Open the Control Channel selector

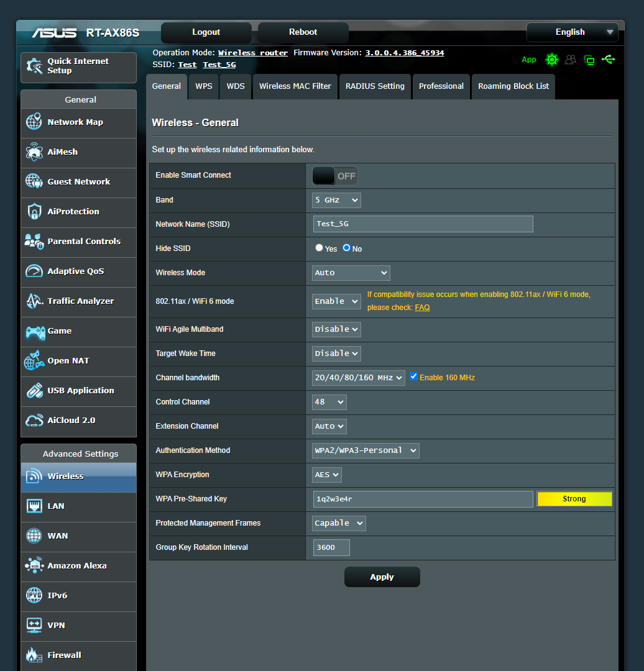pyautogui.click(x=329, y=402)
